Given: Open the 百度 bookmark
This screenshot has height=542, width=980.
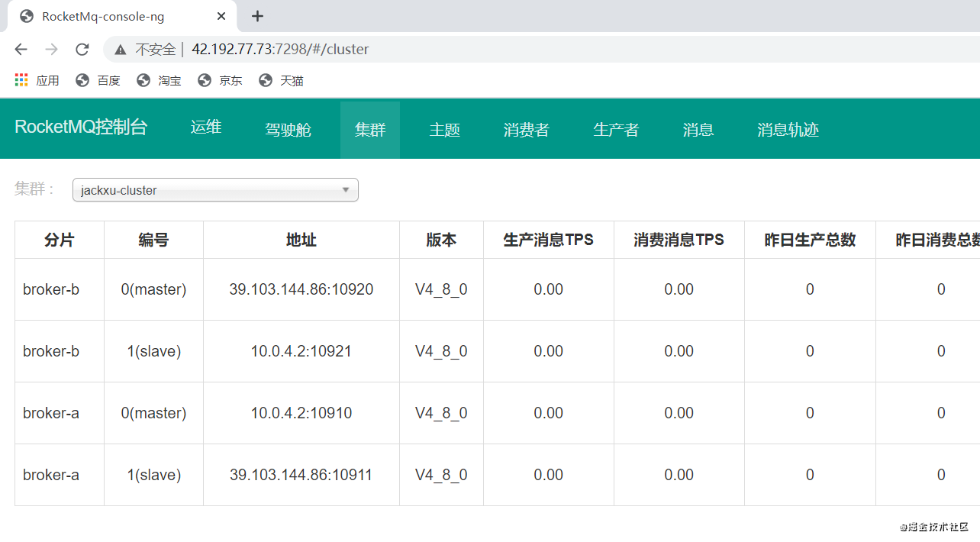Looking at the screenshot, I should [98, 80].
